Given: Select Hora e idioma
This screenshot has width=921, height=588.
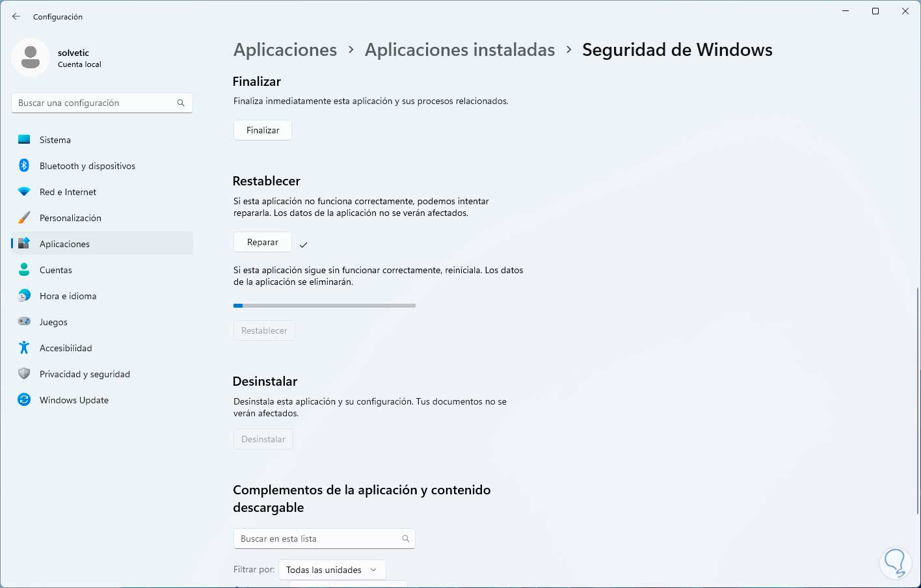Looking at the screenshot, I should pyautogui.click(x=102, y=296).
